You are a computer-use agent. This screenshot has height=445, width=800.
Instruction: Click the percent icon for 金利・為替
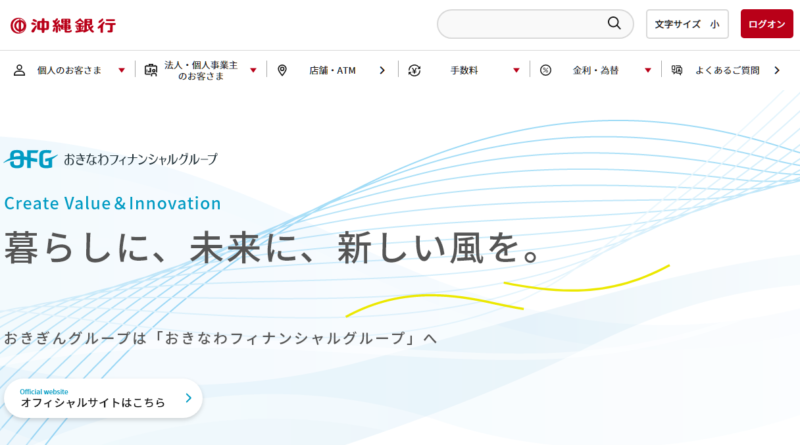(545, 70)
